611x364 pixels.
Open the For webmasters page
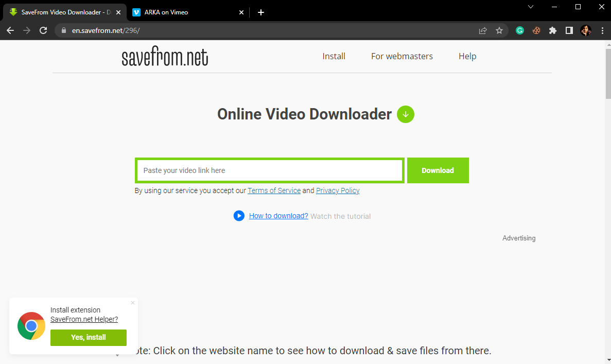point(401,56)
